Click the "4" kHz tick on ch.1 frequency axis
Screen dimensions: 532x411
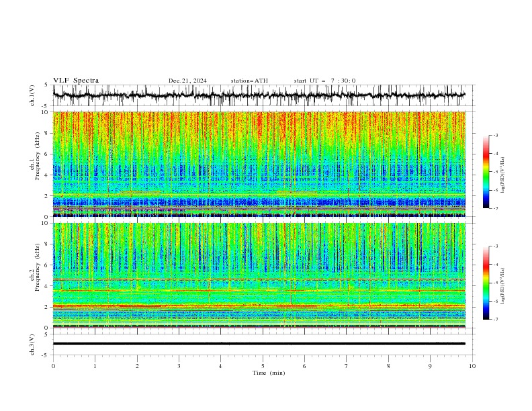(x=47, y=175)
